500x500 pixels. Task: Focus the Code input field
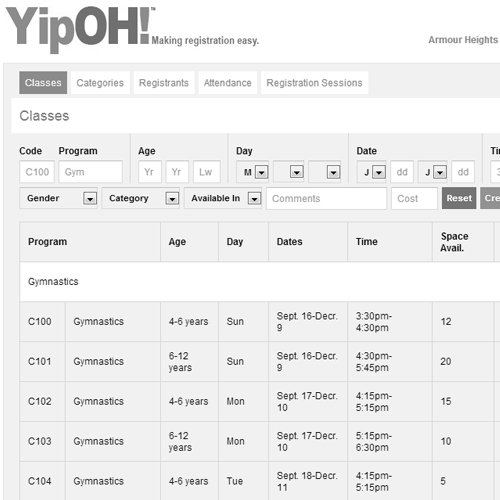[37, 172]
